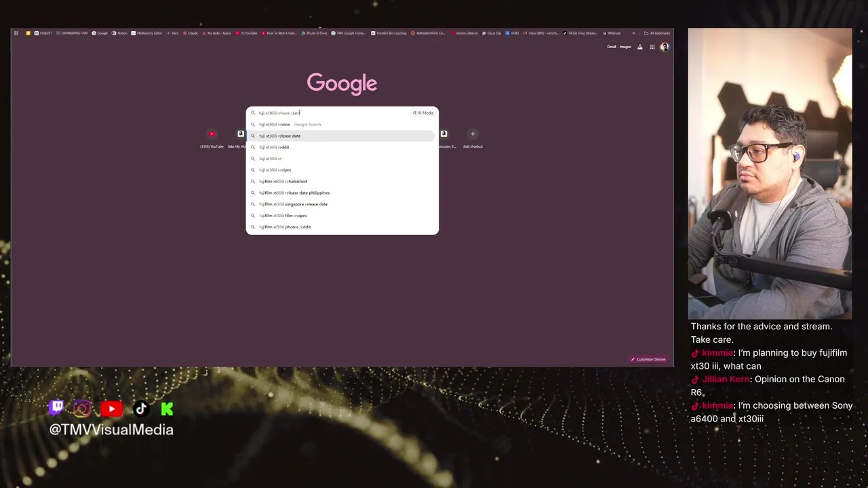Open the How To Start A Gam... bookmark
Viewport: 868px width, 488px height.
(279, 33)
